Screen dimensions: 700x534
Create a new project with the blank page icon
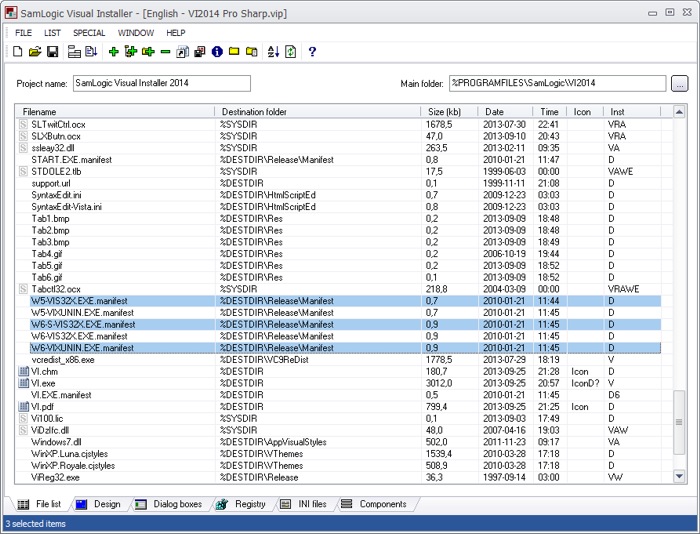pyautogui.click(x=17, y=52)
